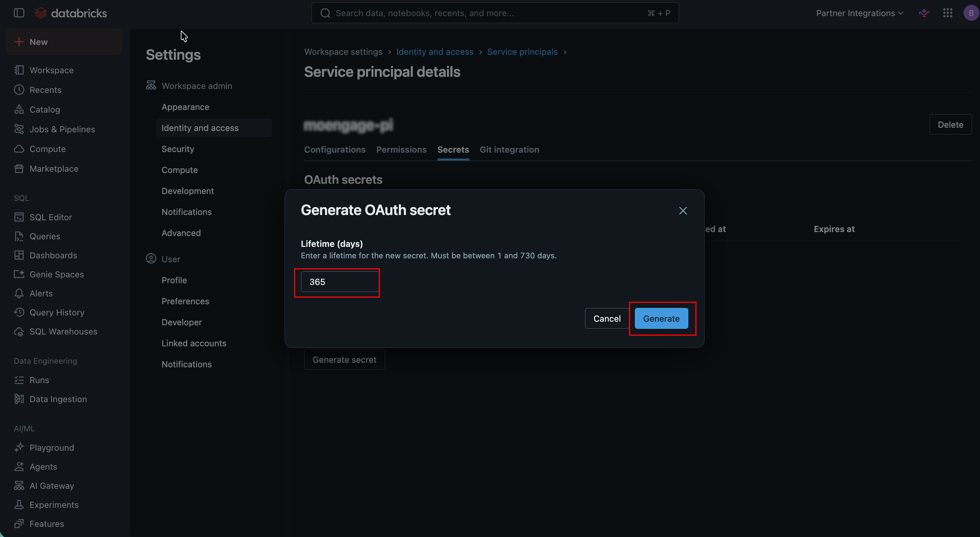
Task: Open Linked accounts settings
Action: [194, 343]
